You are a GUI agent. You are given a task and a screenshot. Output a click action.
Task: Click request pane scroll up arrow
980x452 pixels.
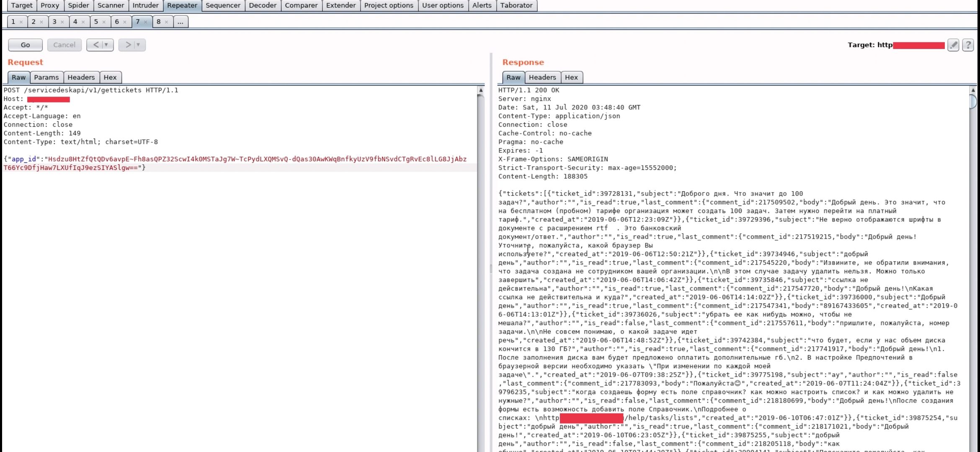[x=481, y=90]
